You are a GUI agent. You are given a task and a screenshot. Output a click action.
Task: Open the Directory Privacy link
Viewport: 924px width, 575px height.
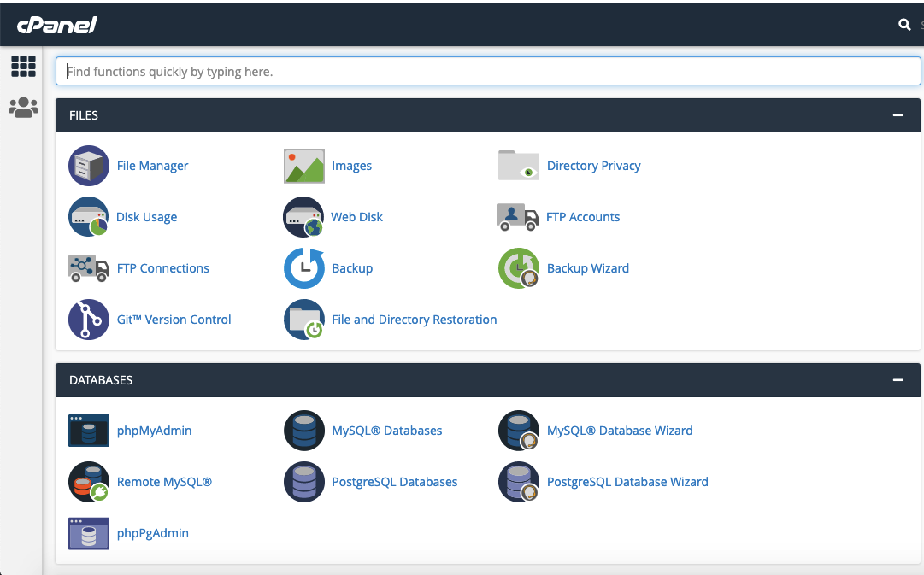coord(593,166)
